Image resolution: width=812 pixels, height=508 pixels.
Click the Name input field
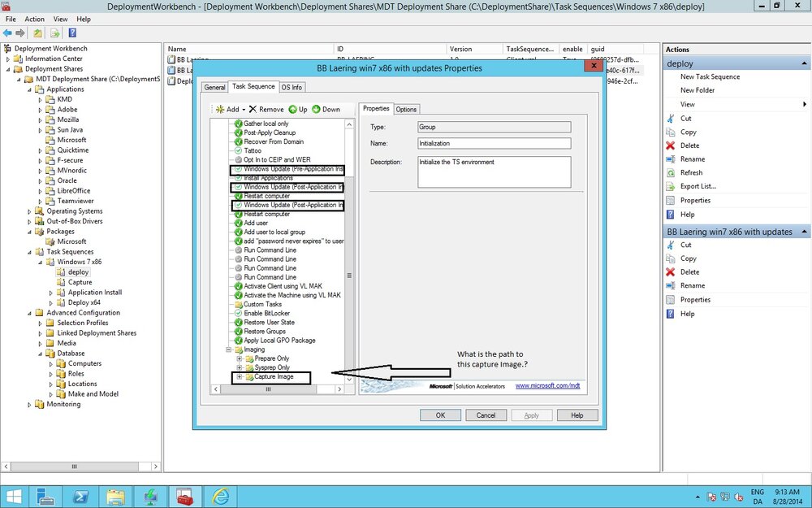coord(494,143)
